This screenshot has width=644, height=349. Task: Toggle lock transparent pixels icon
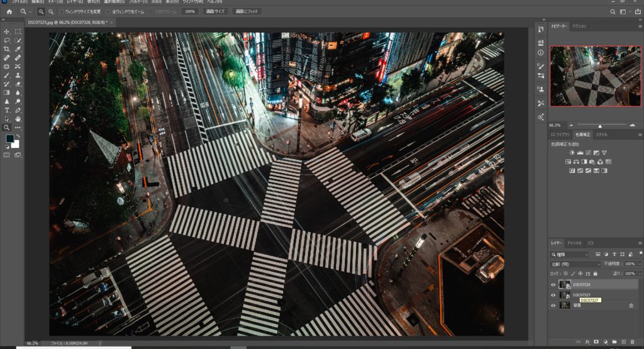565,274
